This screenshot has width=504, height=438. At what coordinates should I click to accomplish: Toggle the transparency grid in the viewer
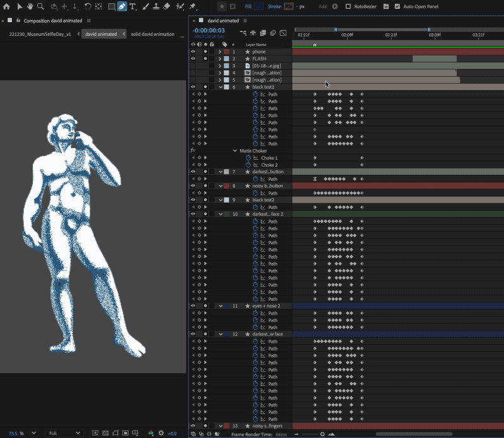(105, 433)
